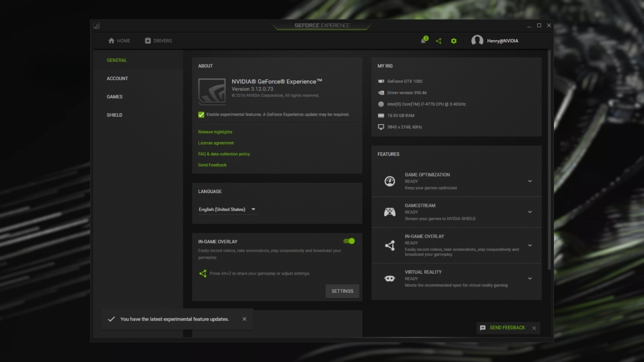This screenshot has width=644, height=362.
Task: Click the 15.93 GB RAM text
Action: (x=401, y=116)
